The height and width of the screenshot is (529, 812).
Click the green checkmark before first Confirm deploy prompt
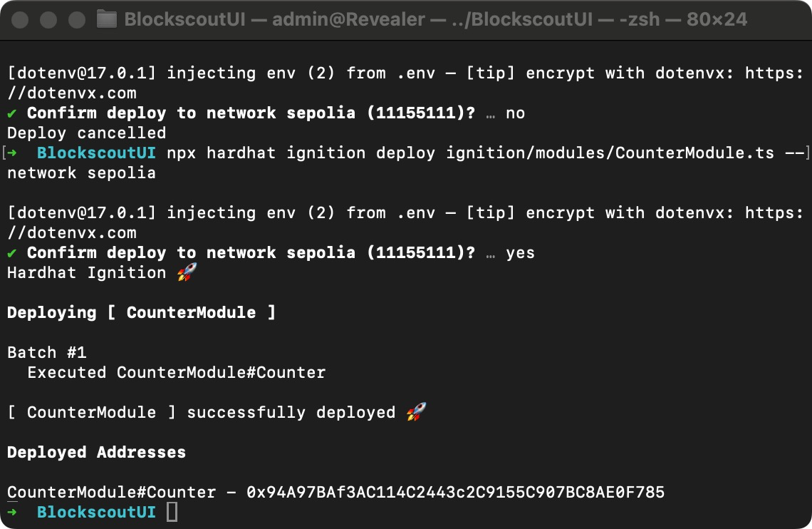(12, 113)
